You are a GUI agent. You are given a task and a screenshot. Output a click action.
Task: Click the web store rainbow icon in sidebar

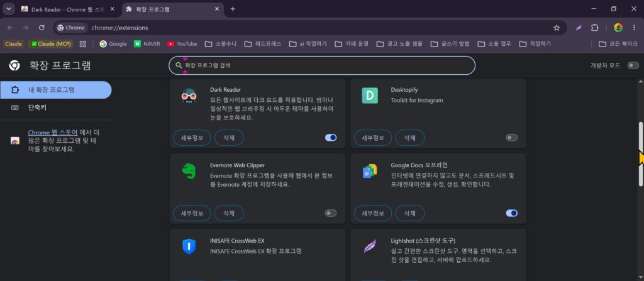pos(15,141)
